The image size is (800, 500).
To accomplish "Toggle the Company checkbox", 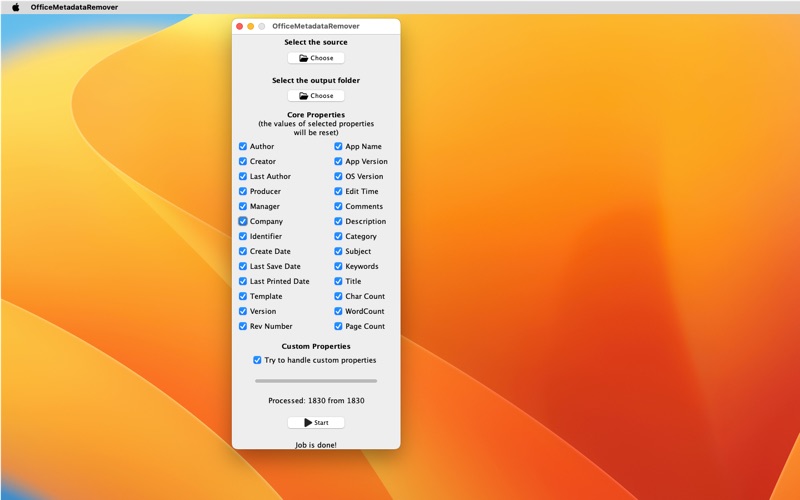I will coord(243,221).
